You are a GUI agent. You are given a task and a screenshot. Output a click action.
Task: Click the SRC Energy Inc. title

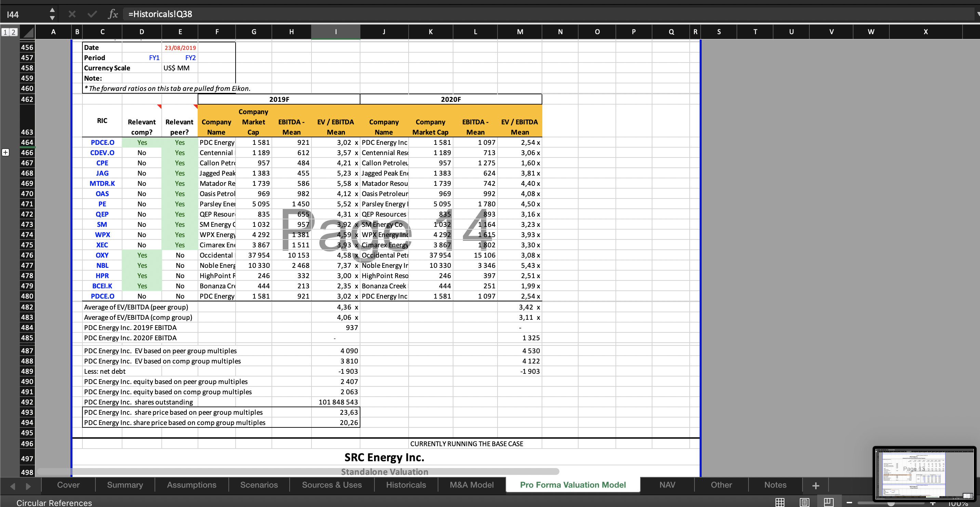[x=384, y=457]
